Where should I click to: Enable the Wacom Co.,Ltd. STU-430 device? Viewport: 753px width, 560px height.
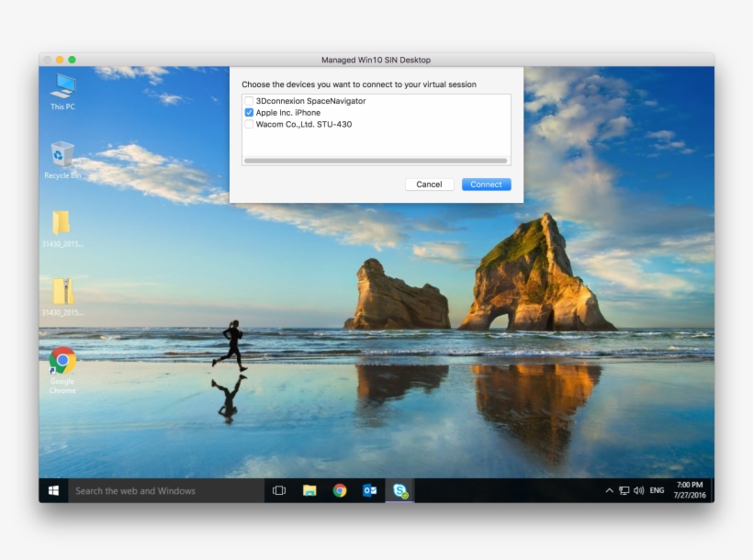pyautogui.click(x=249, y=124)
